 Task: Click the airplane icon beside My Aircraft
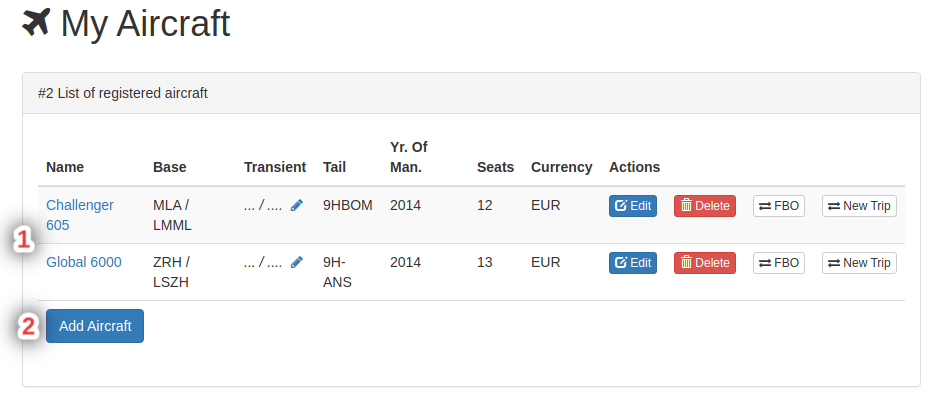(x=36, y=22)
